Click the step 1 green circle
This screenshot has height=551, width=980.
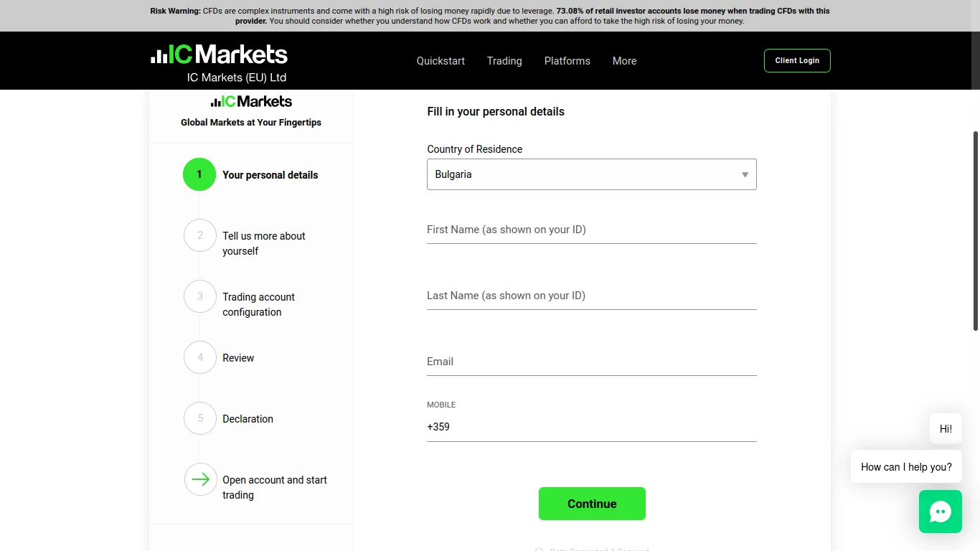tap(199, 174)
